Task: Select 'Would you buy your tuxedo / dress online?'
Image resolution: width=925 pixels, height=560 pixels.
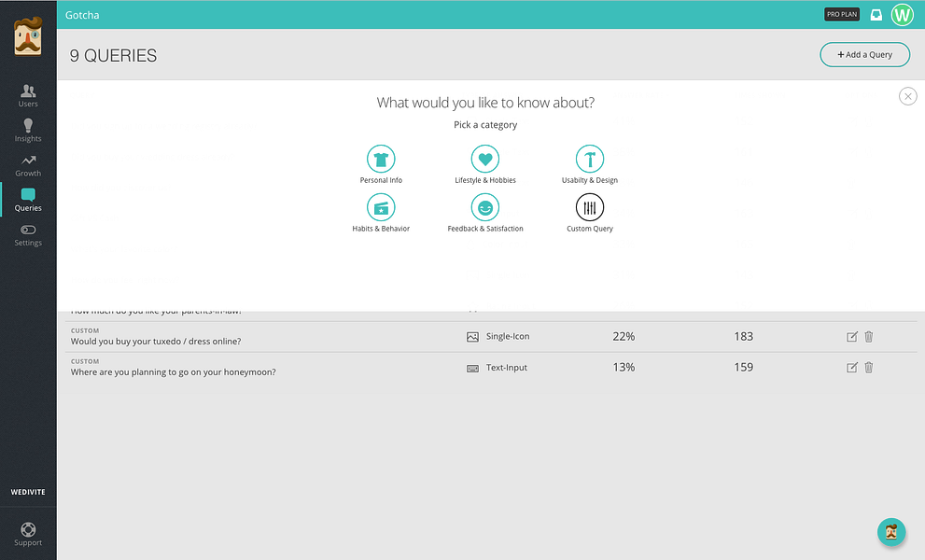Action: tap(156, 341)
